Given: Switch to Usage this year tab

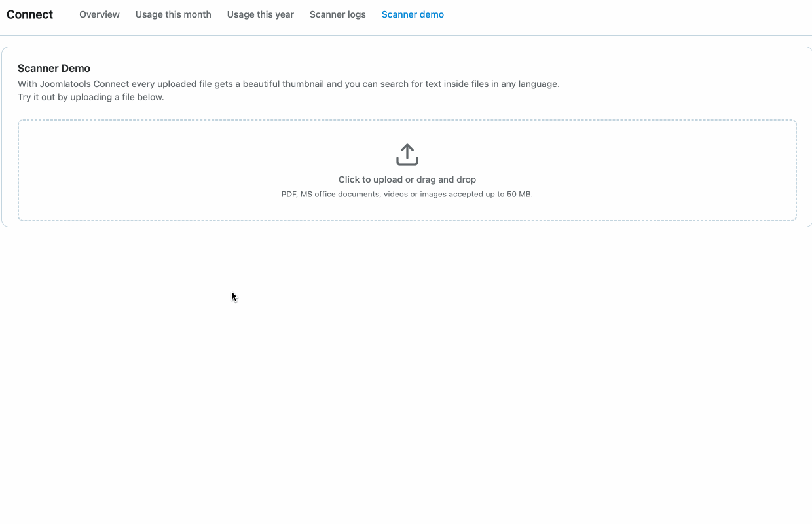Looking at the screenshot, I should (x=261, y=14).
